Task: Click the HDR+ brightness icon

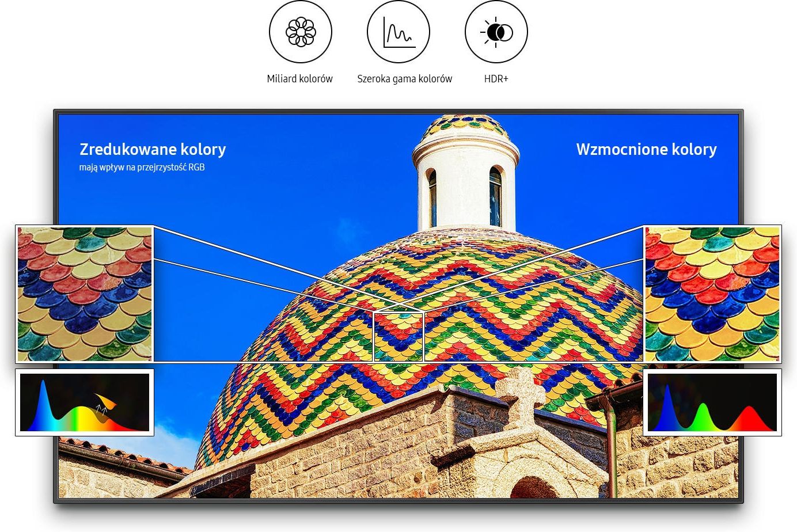Action: (496, 32)
